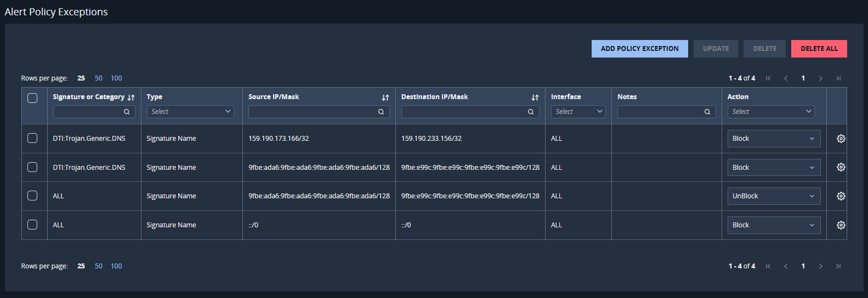This screenshot has height=298, width=868.
Task: Set bottom rows per page to 100
Action: click(116, 266)
